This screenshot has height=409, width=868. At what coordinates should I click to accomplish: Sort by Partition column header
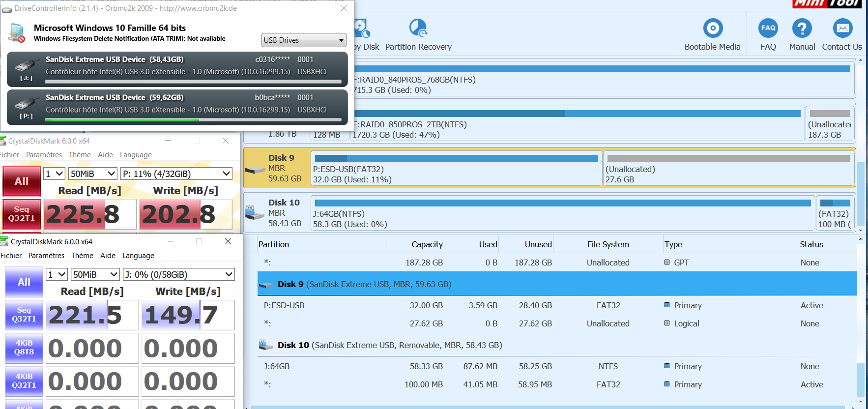321,244
